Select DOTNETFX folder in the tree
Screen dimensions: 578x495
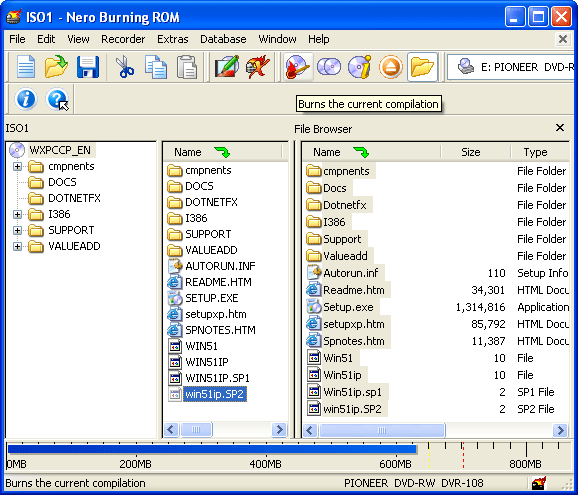click(74, 198)
